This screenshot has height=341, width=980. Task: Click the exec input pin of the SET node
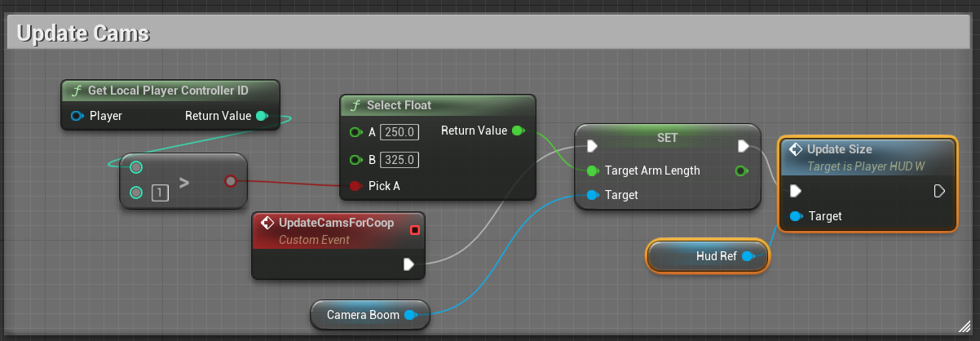[593, 146]
